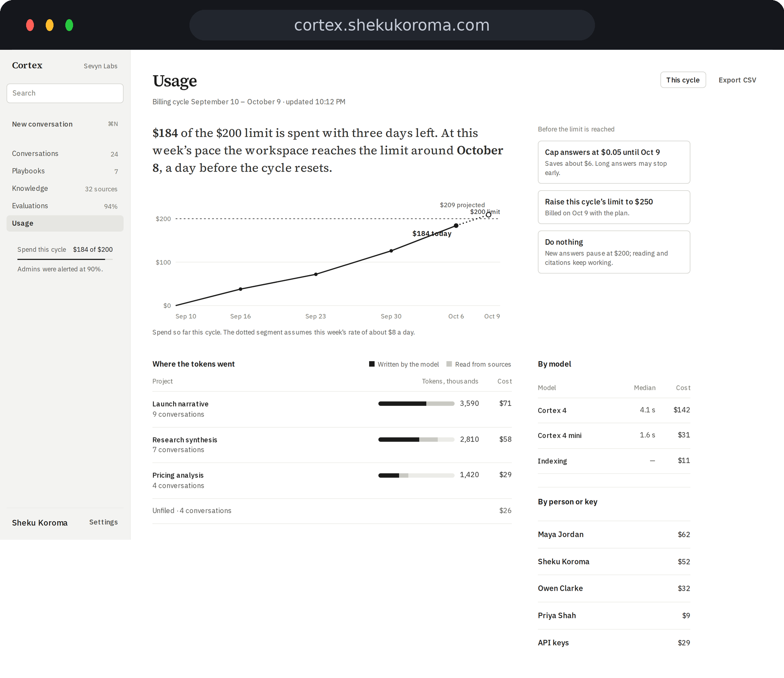The width and height of the screenshot is (784, 678).
Task: Click the Median column header
Action: coord(644,388)
